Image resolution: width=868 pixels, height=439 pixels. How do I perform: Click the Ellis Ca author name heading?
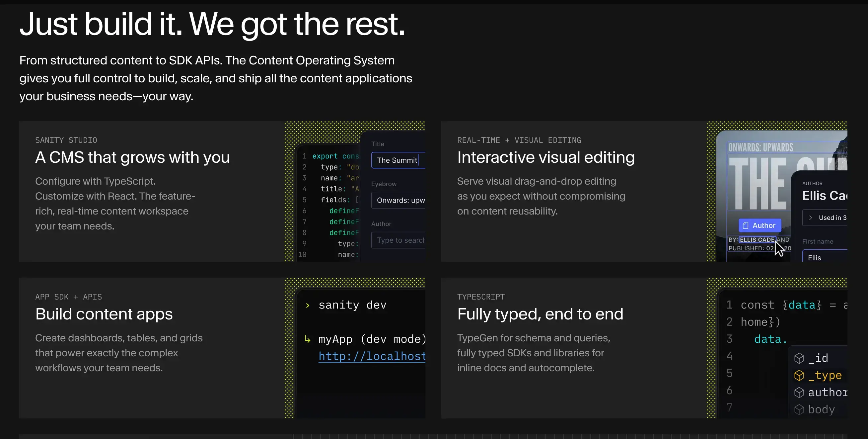[825, 196]
